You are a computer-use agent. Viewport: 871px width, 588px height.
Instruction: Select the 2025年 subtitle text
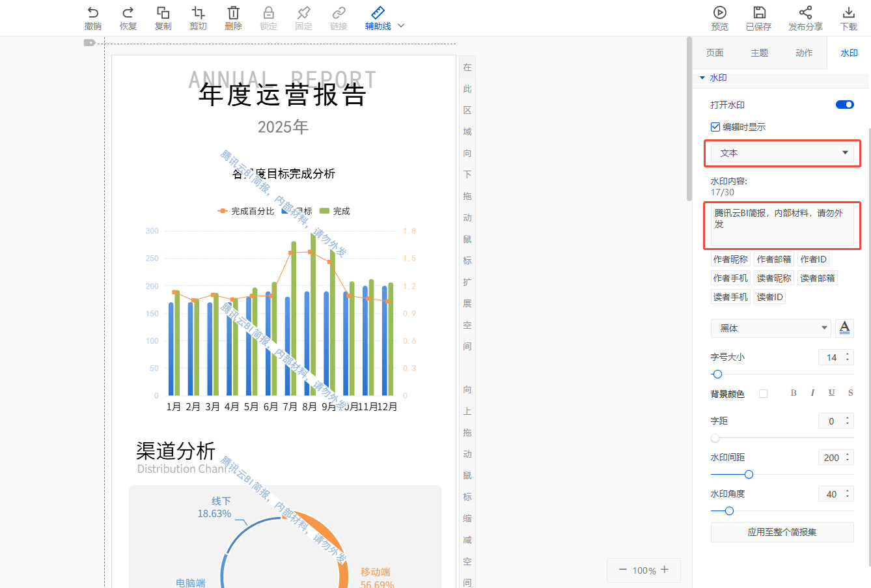(x=283, y=126)
